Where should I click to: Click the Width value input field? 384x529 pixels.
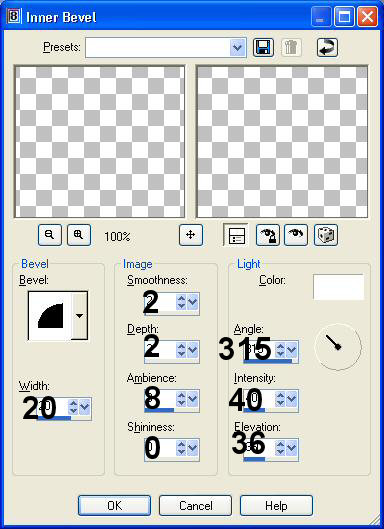[x=52, y=407]
